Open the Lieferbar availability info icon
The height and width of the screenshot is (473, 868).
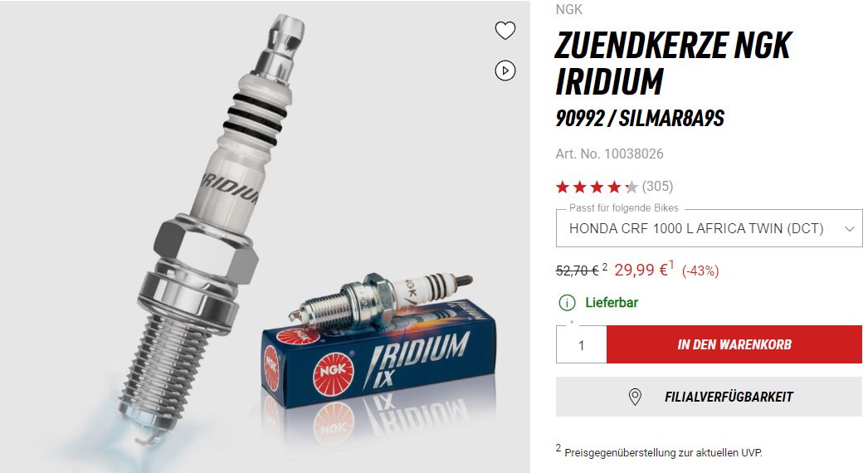click(x=567, y=302)
